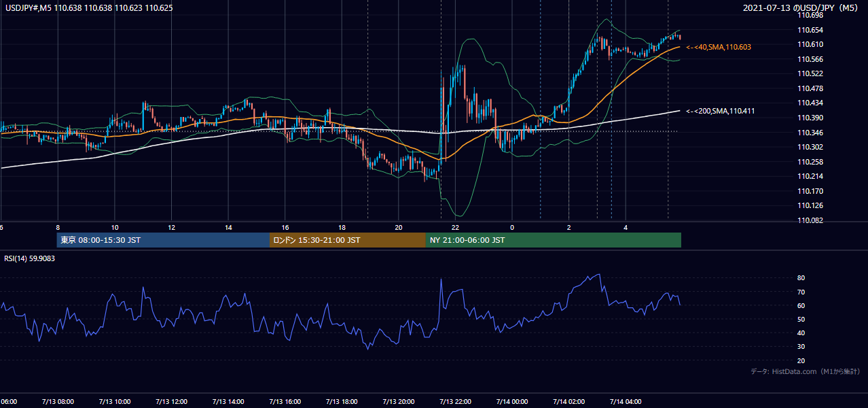Click the 7/13 08:00 time axis label

tap(58, 401)
